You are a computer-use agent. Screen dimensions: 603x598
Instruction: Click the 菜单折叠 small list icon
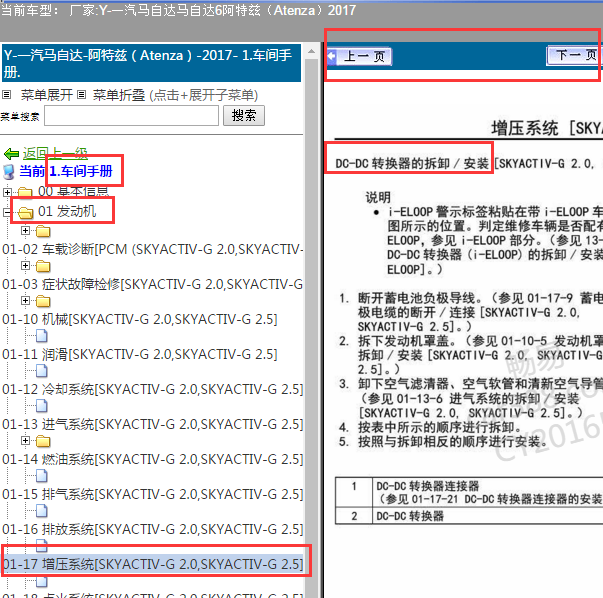pyautogui.click(x=82, y=95)
